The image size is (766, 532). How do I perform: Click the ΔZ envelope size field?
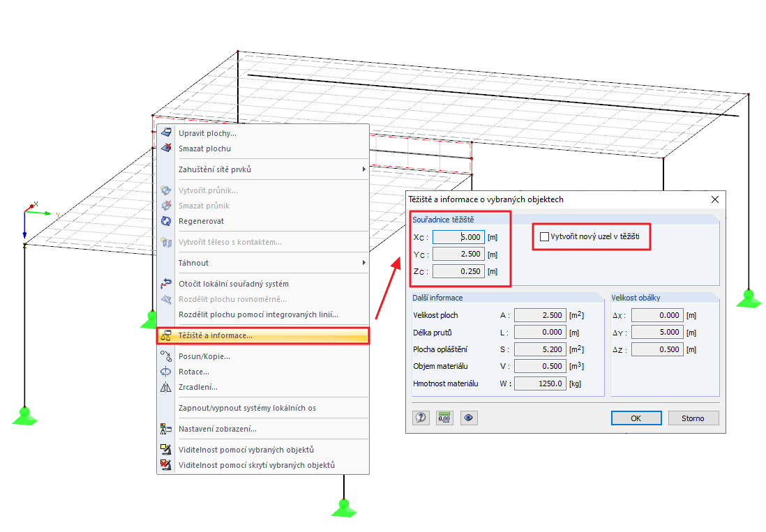[x=657, y=349]
